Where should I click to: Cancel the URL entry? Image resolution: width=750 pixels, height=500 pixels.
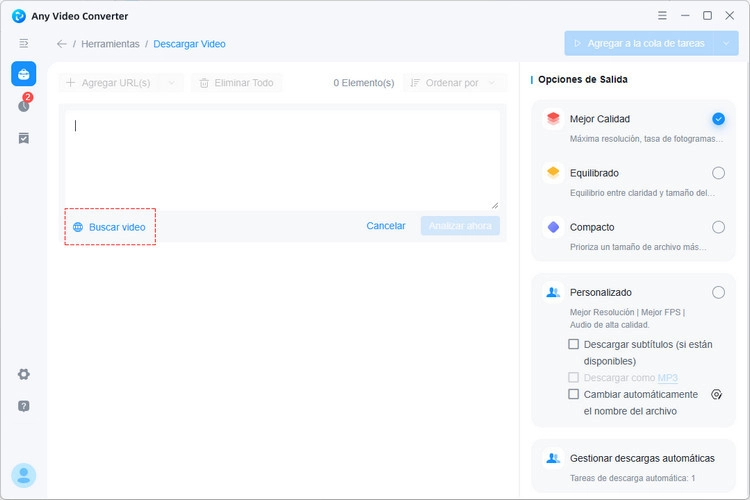click(x=386, y=226)
